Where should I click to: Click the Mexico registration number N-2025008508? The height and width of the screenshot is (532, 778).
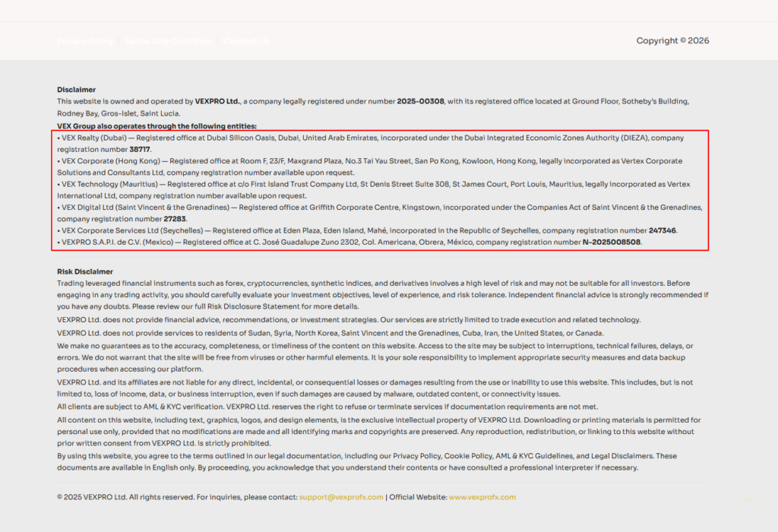click(612, 242)
